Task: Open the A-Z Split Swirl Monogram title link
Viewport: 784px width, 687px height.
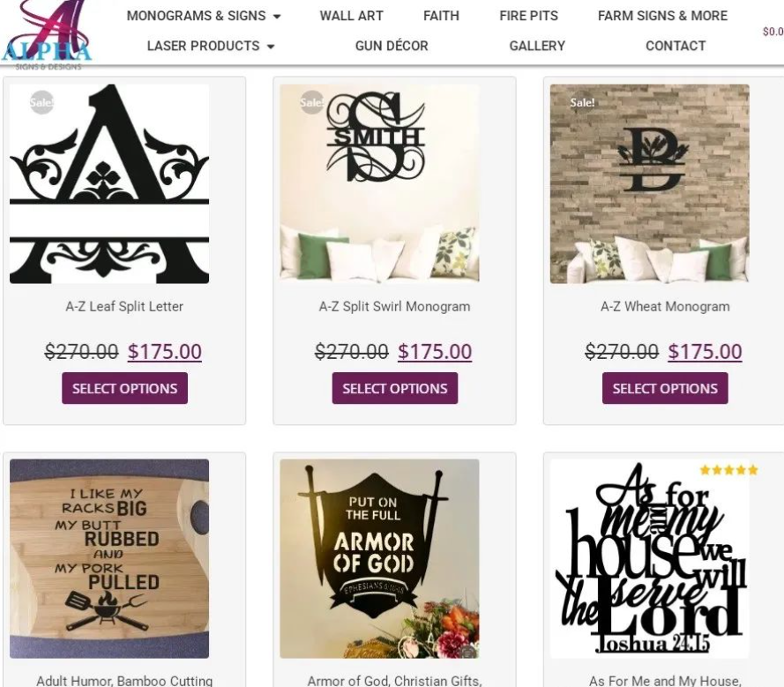Action: click(394, 307)
